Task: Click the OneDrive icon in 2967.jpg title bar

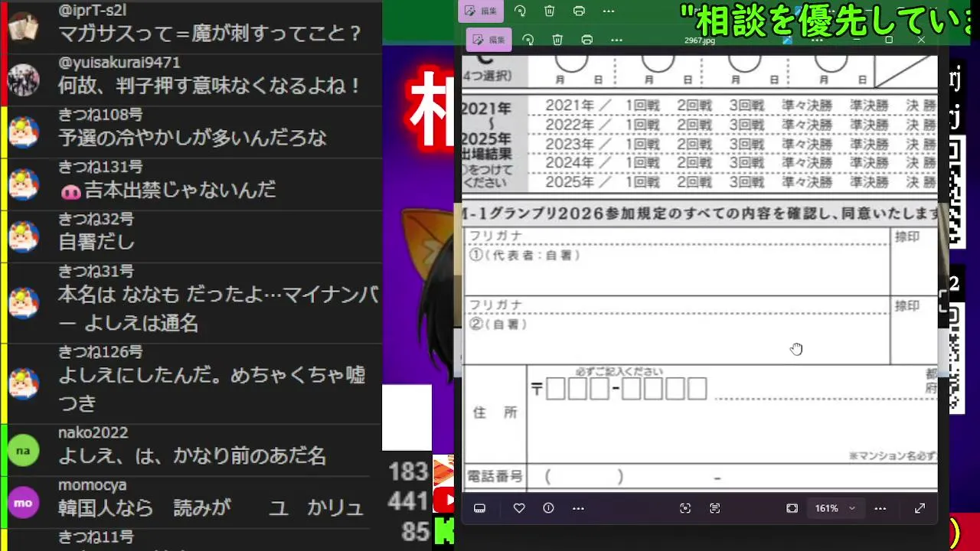Action: tap(787, 40)
